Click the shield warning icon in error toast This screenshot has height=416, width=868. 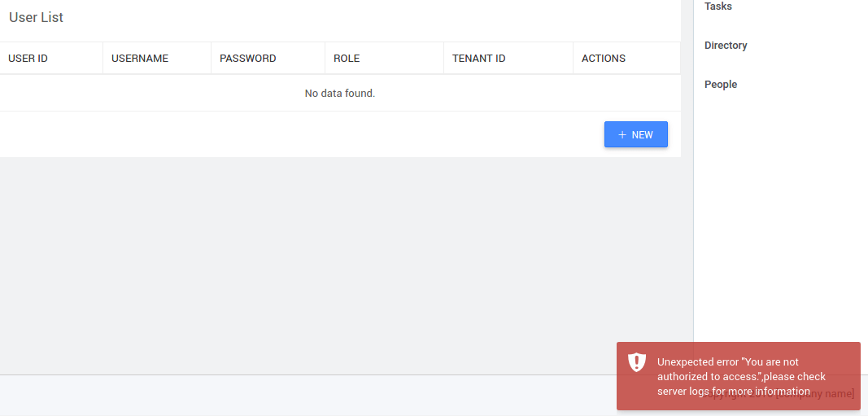pos(637,363)
